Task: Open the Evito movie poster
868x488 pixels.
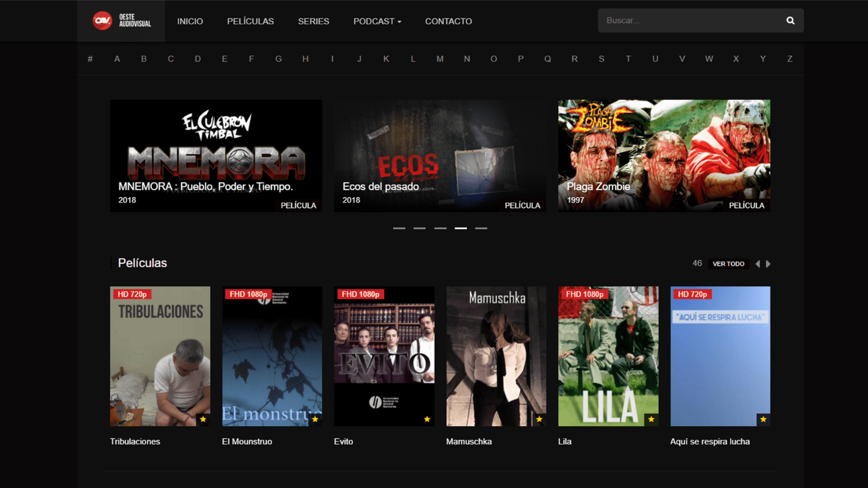Action: (x=384, y=356)
